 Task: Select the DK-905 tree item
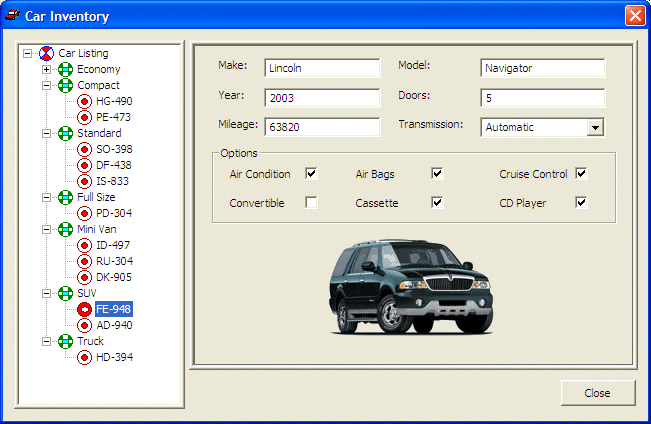point(114,277)
